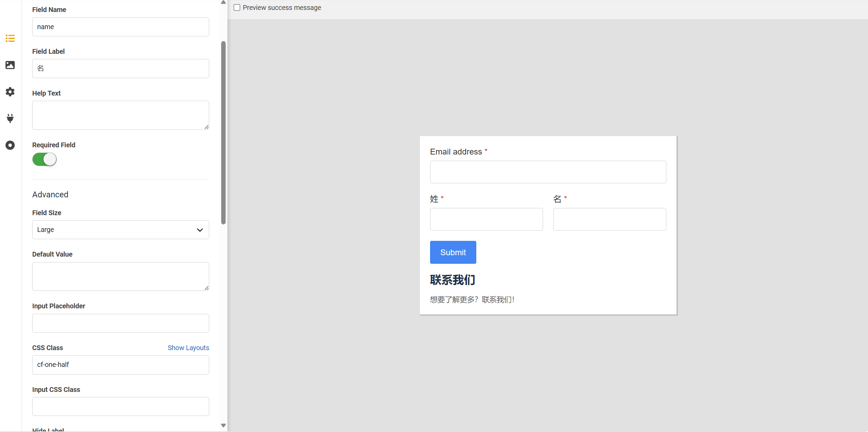Open the gear settings sidebar icon

(10, 92)
